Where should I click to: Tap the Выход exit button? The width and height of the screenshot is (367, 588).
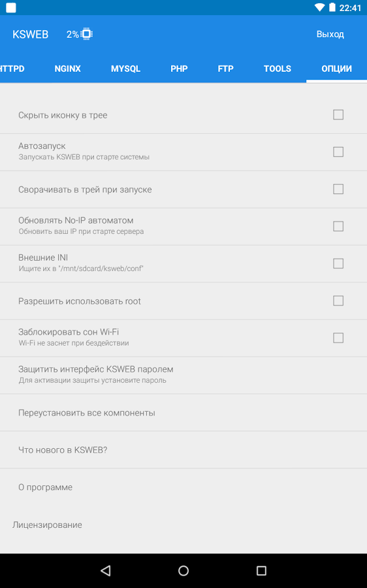tap(330, 34)
